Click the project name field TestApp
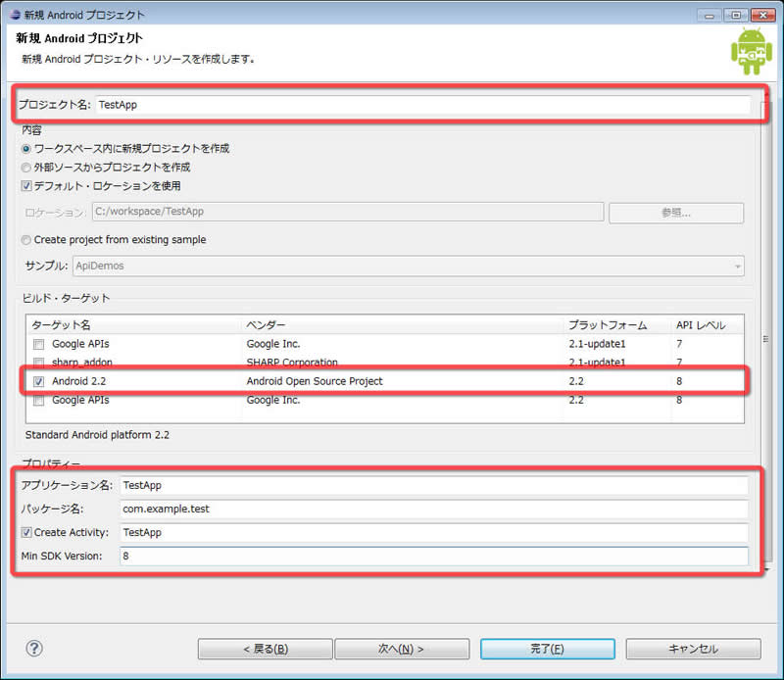 pyautogui.click(x=422, y=105)
